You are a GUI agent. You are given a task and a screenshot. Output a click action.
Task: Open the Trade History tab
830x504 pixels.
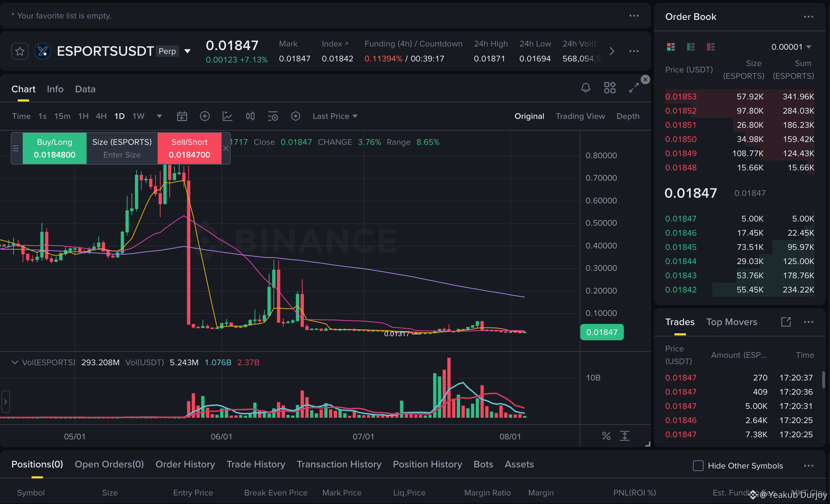(x=256, y=464)
